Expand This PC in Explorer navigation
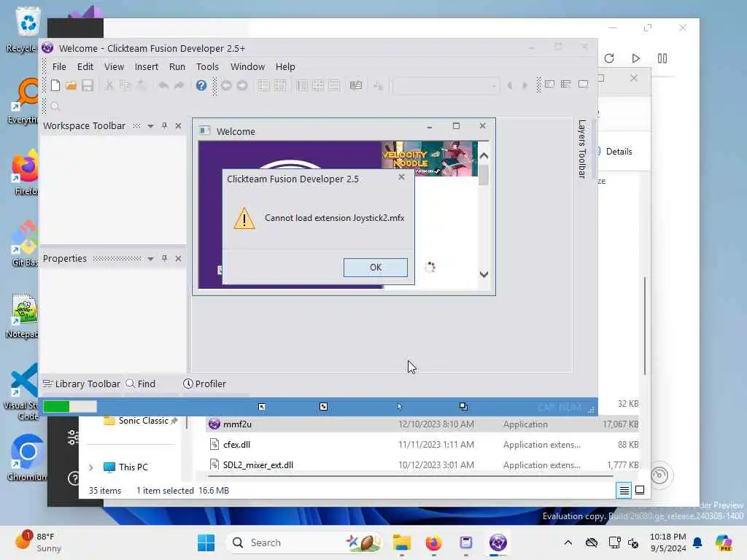This screenshot has height=560, width=747. [90, 467]
